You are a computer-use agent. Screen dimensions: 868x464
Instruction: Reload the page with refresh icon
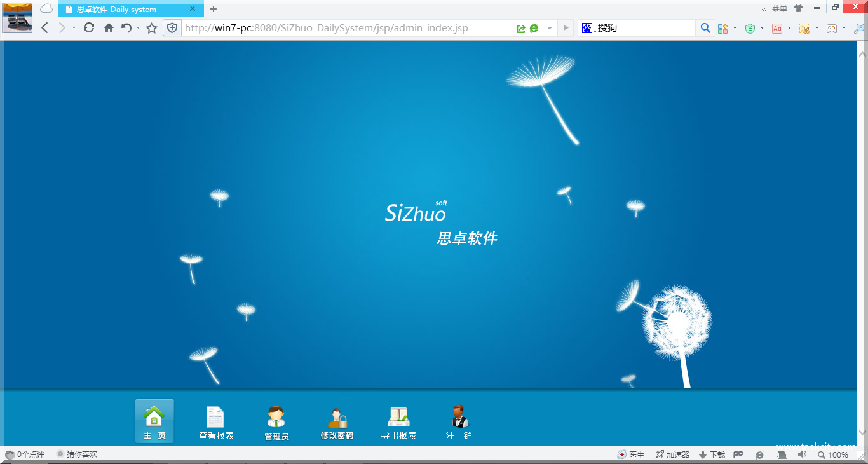click(x=89, y=28)
